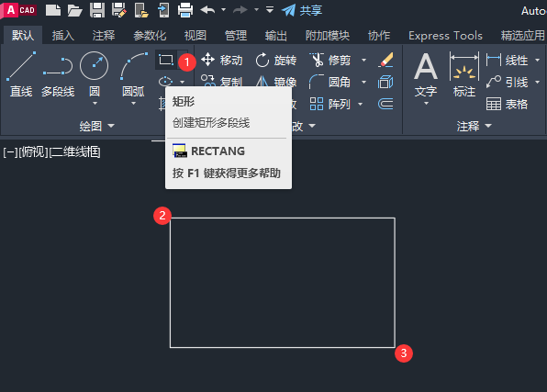
Task: Click the 表格 table tool
Action: click(x=508, y=104)
